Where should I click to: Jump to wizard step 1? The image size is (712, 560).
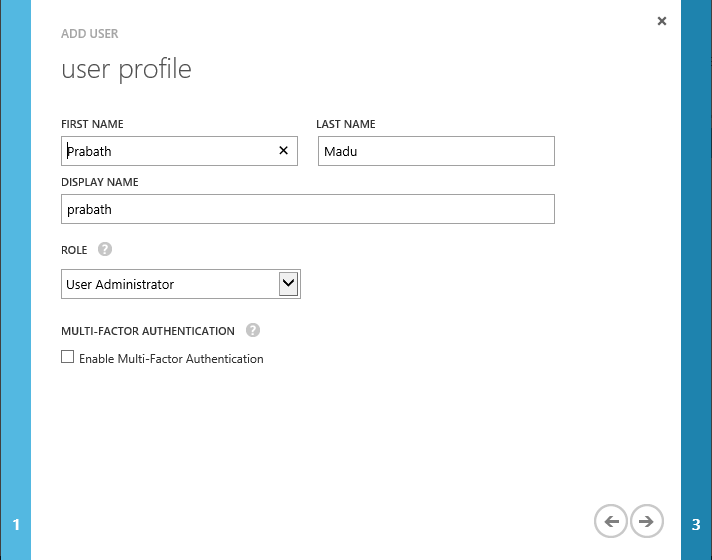(16, 524)
